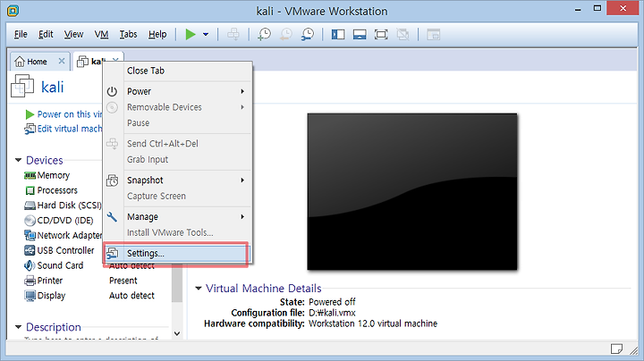Screen dimensions: 644x361
Task: Click Install VMware Tools menu entry
Action: [x=177, y=232]
